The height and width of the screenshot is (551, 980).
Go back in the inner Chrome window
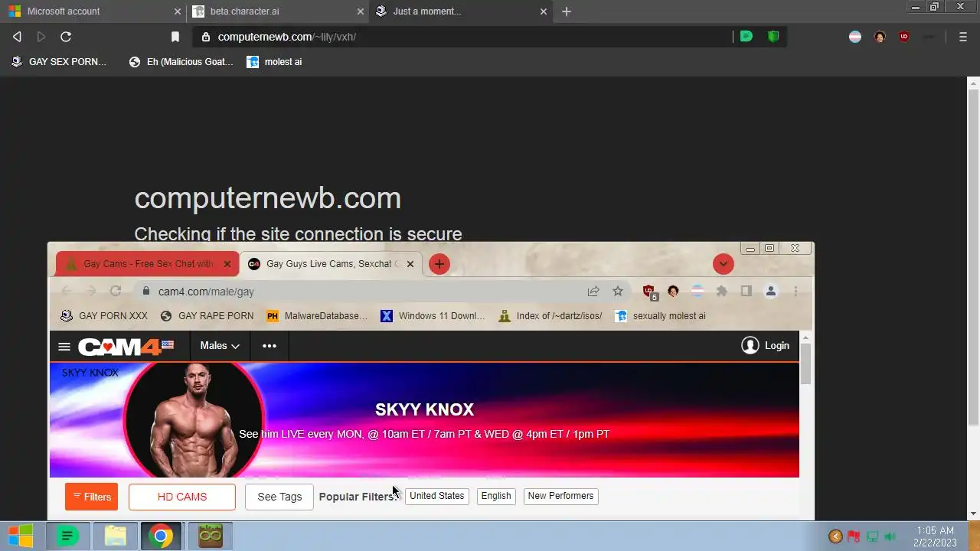coord(67,291)
